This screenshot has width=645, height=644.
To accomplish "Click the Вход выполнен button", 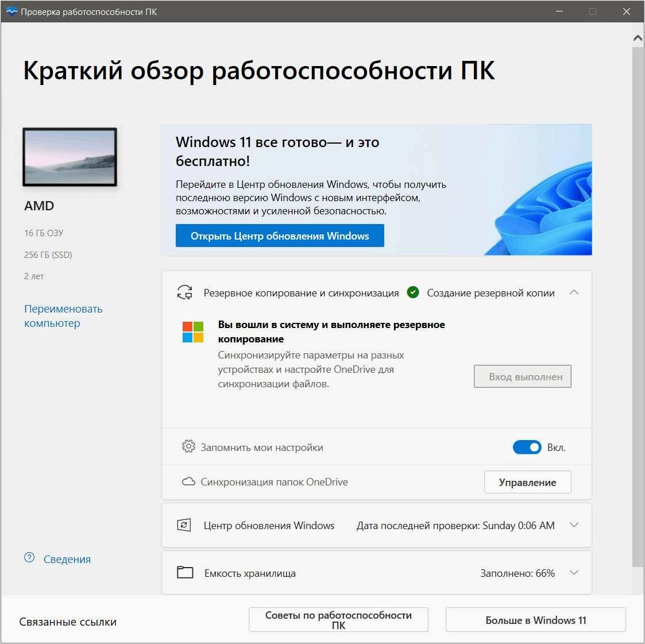I will (x=523, y=376).
